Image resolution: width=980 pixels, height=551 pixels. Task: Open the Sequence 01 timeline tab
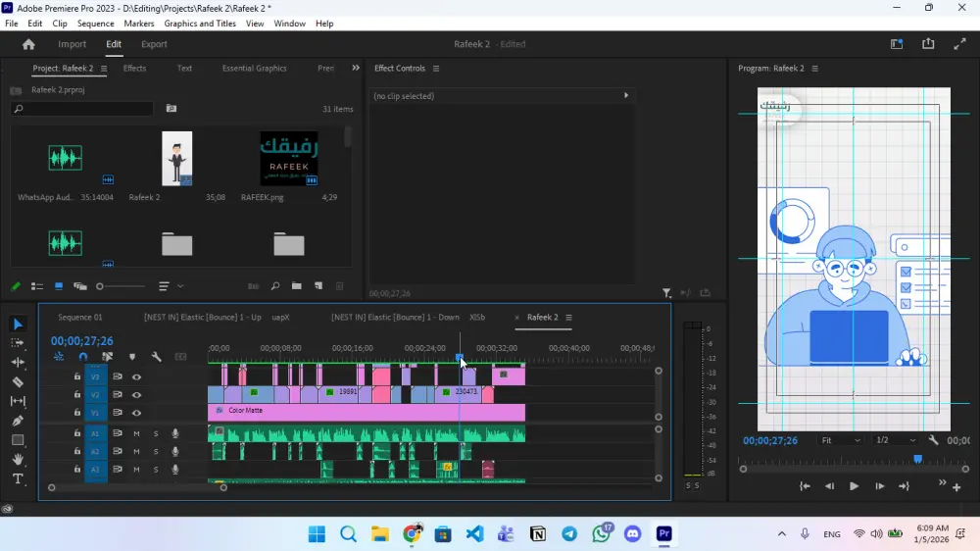80,317
